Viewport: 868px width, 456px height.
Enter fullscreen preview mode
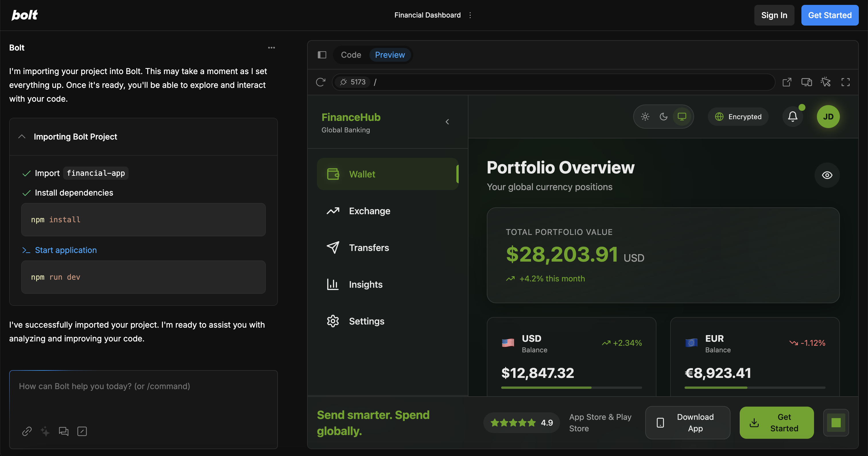845,82
